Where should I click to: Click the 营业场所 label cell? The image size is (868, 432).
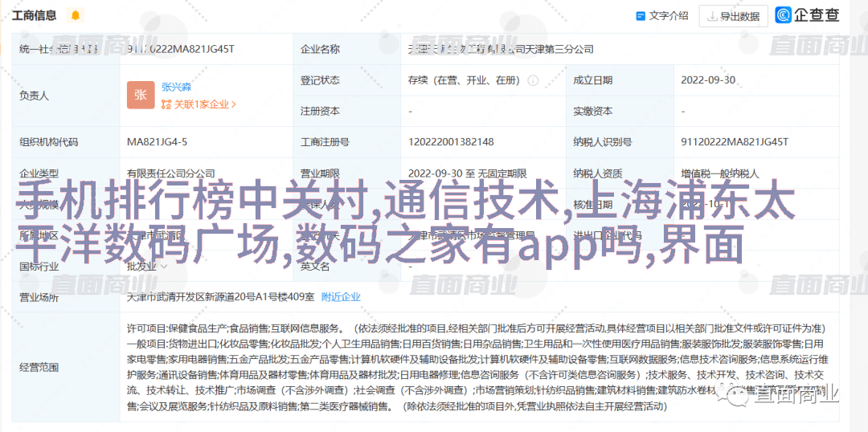pyautogui.click(x=66, y=297)
